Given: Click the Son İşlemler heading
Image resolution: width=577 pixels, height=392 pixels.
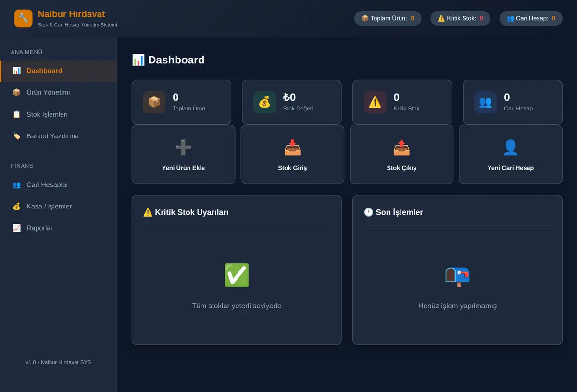Looking at the screenshot, I should click(393, 212).
